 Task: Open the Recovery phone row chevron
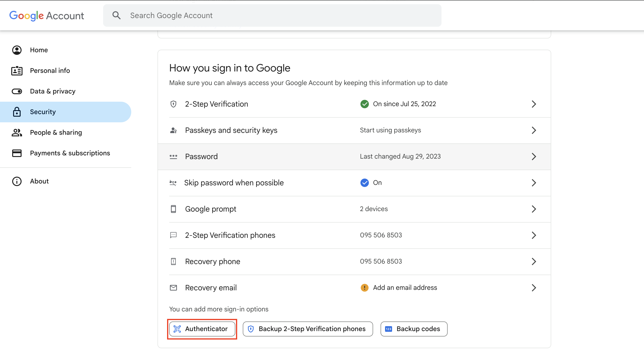[534, 261]
